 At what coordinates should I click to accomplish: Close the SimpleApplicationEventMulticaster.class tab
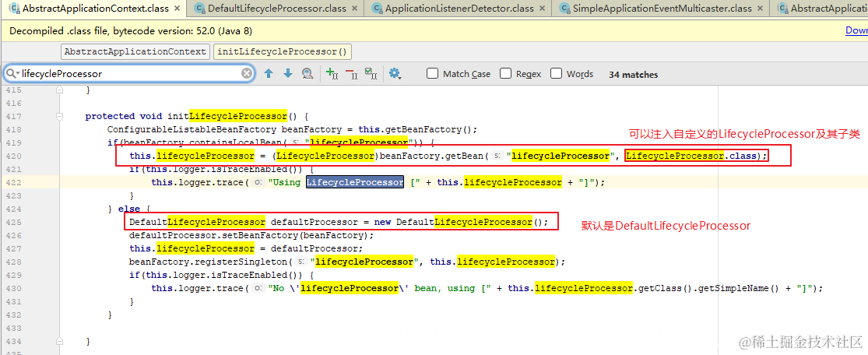pos(761,9)
